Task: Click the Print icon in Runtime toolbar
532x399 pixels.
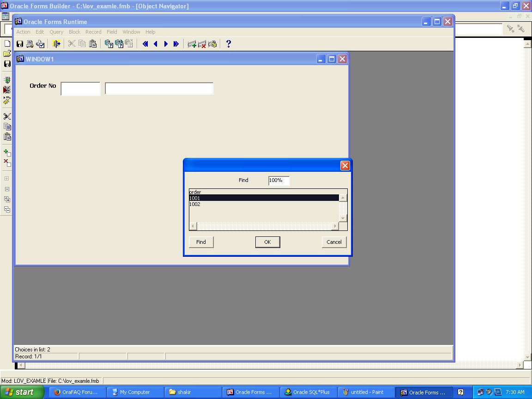Action: point(30,44)
